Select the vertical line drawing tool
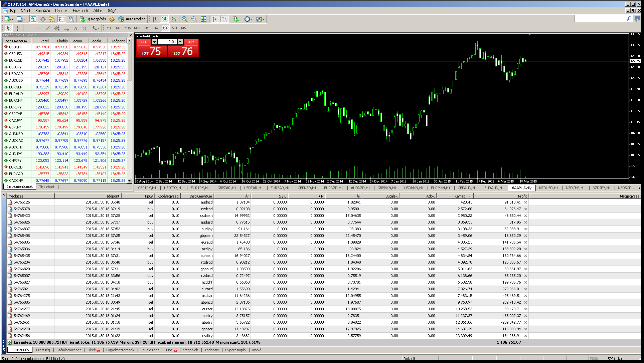The image size is (644, 363). [29, 28]
